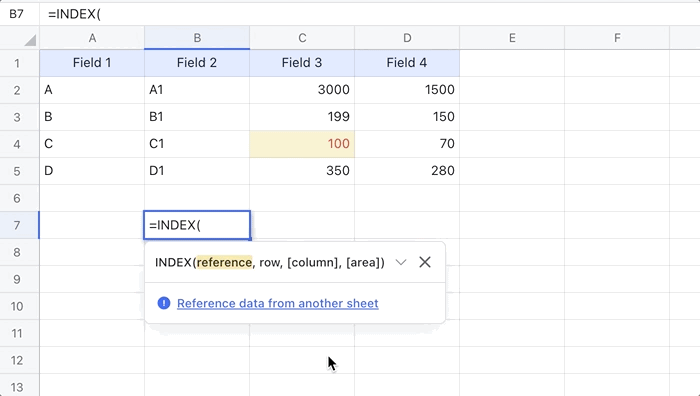700x396 pixels.
Task: Select row 3 header
Action: click(x=20, y=117)
